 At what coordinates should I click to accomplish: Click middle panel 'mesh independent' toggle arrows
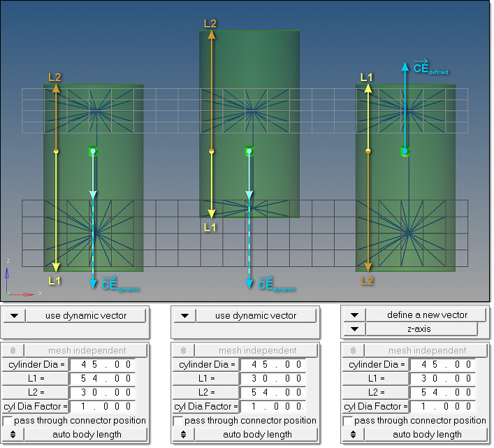coord(183,351)
